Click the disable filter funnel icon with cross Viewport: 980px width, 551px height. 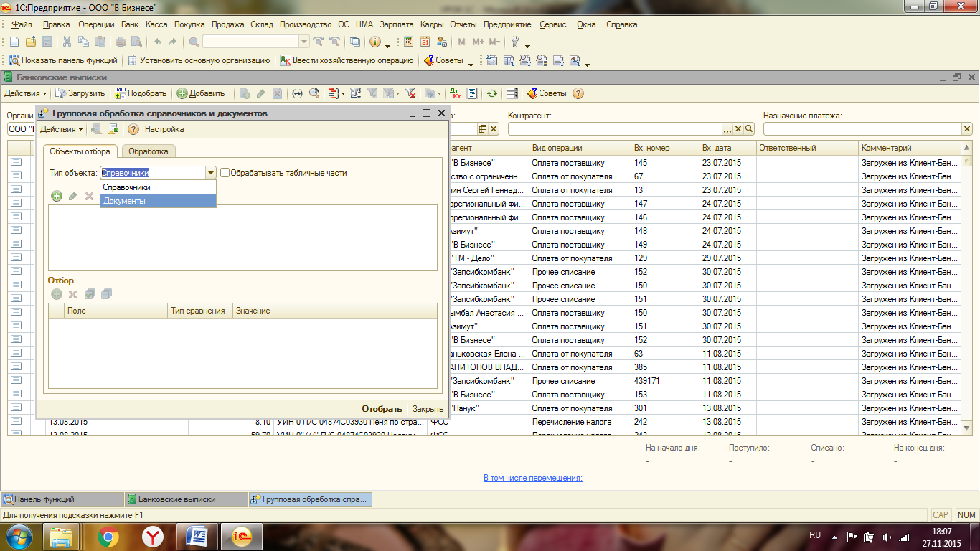coord(410,93)
